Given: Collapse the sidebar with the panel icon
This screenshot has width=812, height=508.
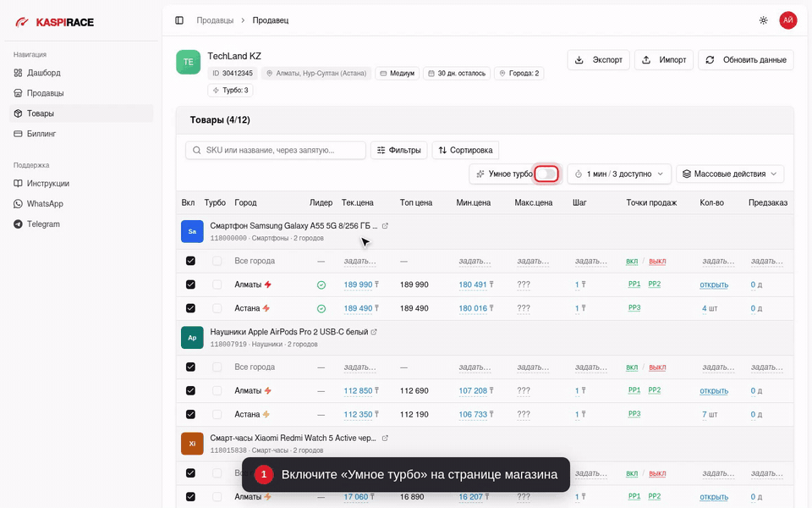Looking at the screenshot, I should coord(179,20).
